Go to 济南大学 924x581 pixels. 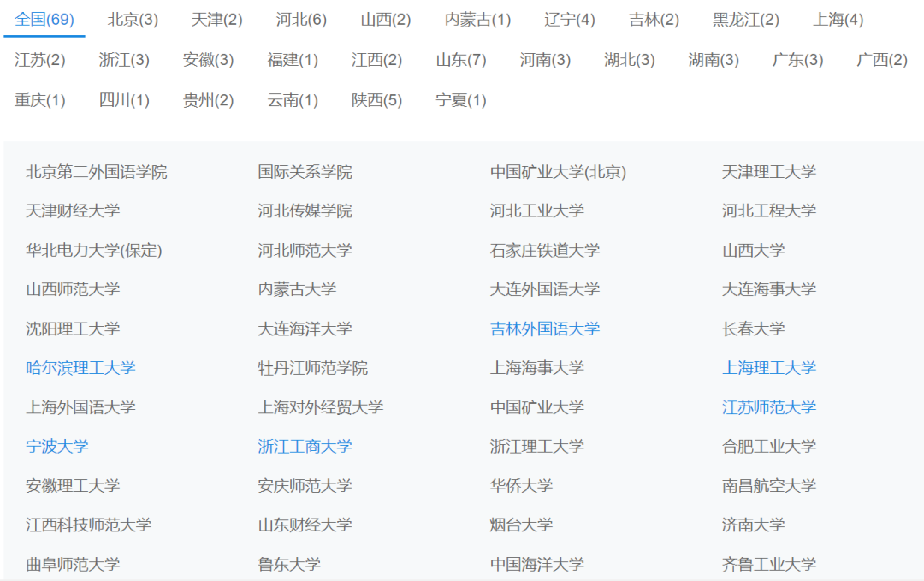pyautogui.click(x=754, y=525)
